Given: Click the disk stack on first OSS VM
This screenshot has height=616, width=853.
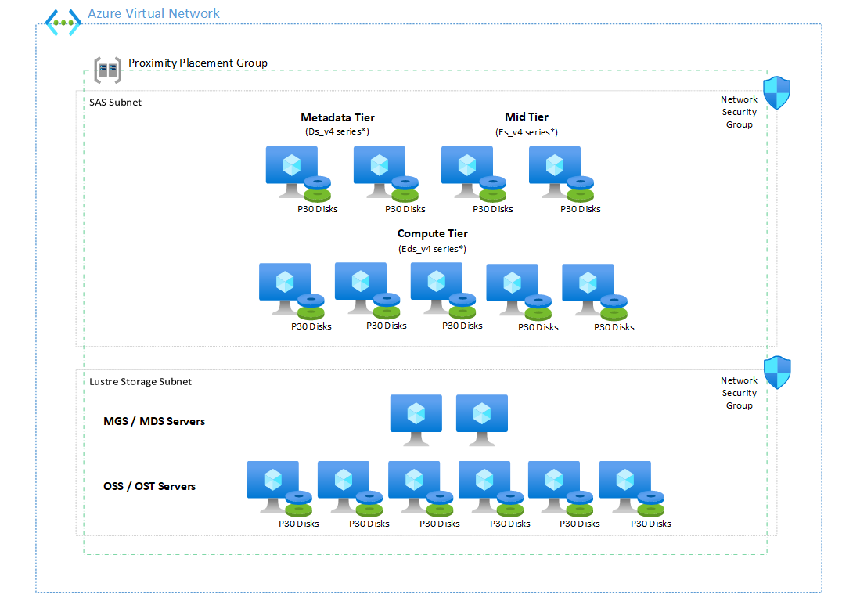Looking at the screenshot, I should (298, 504).
